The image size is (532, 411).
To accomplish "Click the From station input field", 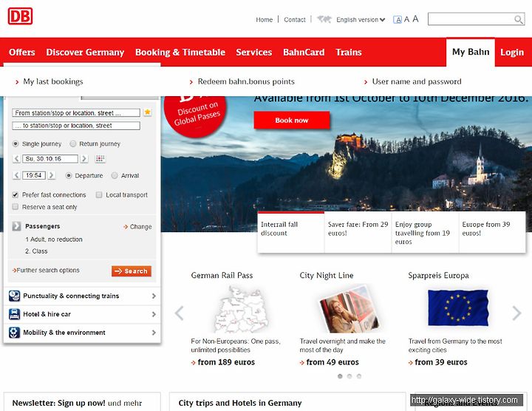I will coord(76,112).
